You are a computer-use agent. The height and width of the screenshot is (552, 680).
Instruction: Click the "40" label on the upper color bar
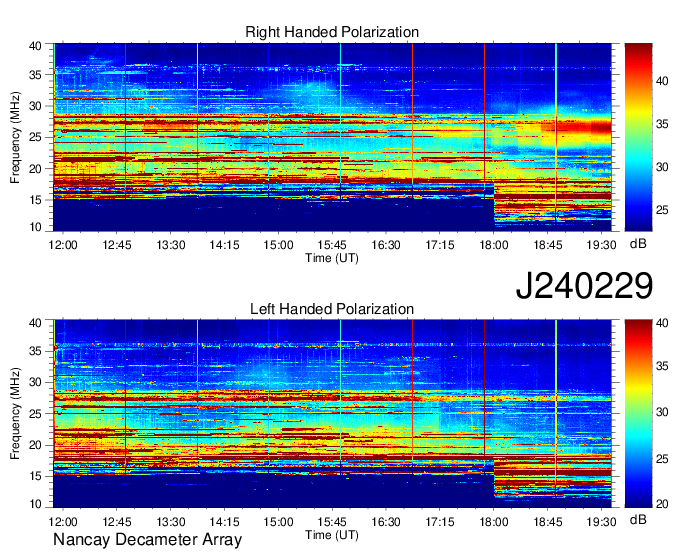(x=662, y=81)
